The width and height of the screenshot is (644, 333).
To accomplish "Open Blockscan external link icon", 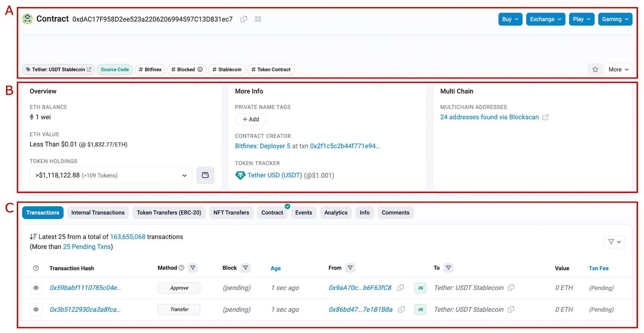I will click(545, 117).
